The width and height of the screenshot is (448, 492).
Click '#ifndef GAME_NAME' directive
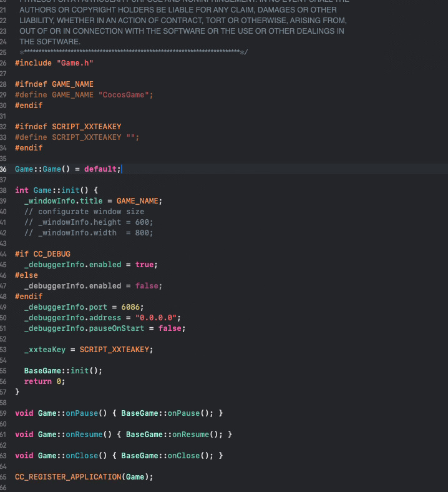54,84
